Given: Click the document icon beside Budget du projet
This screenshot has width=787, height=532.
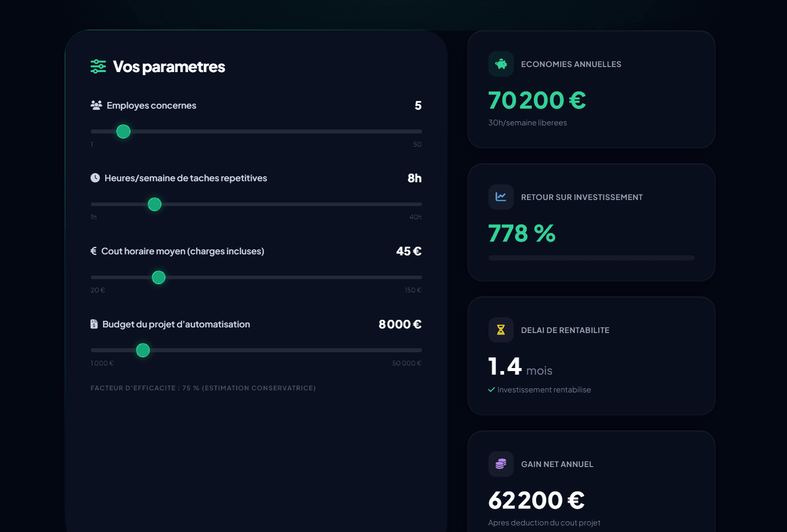Looking at the screenshot, I should 94,324.
